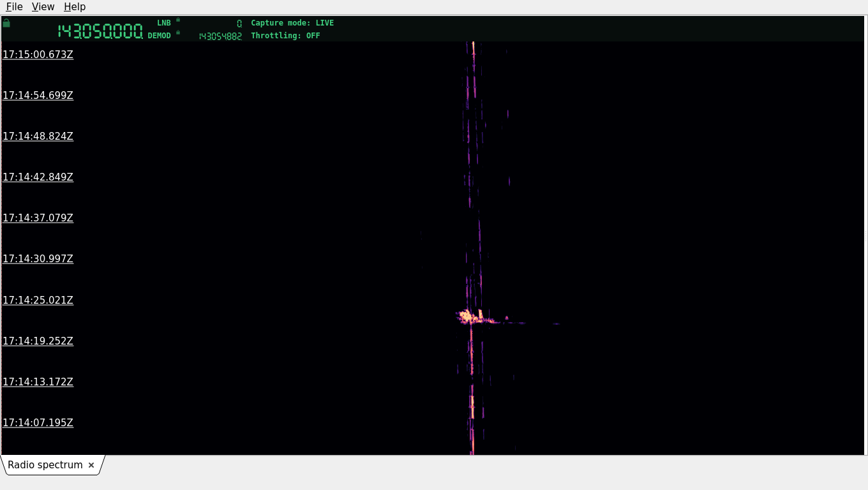Click timestamp 17:14:07.195Z
The width and height of the screenshot is (868, 490).
[38, 423]
